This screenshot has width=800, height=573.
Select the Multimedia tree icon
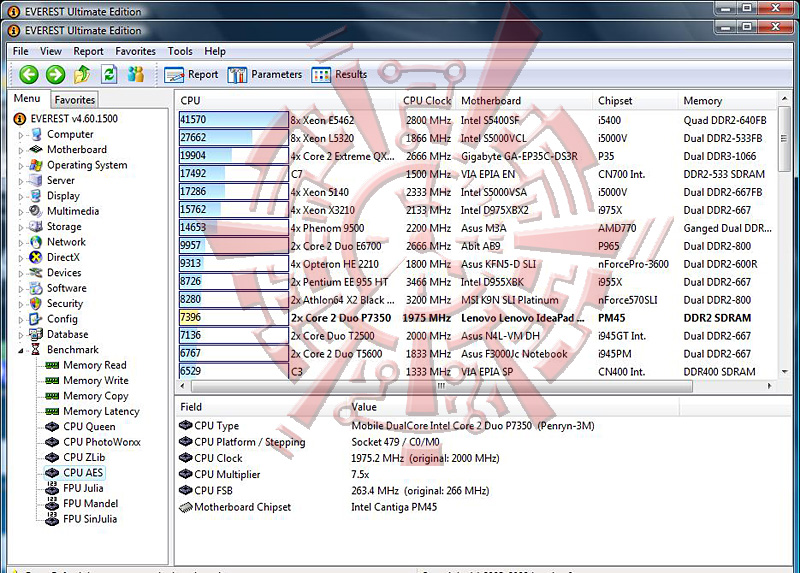coord(36,211)
